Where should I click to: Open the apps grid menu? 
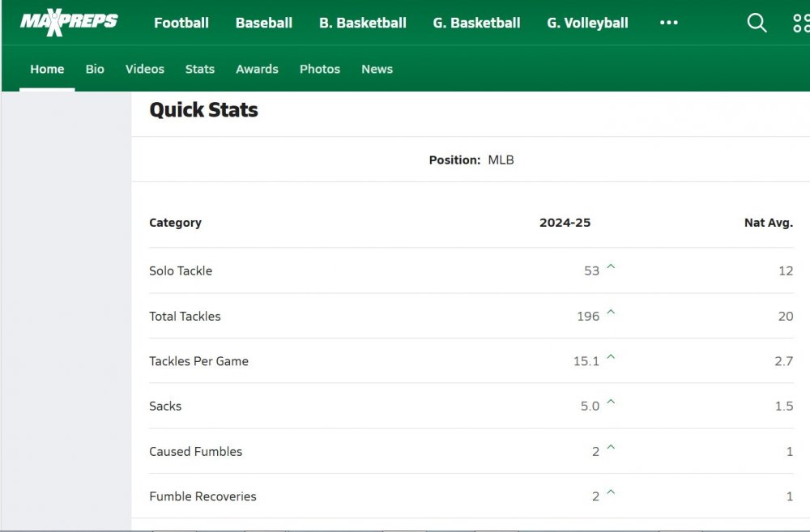pyautogui.click(x=801, y=23)
